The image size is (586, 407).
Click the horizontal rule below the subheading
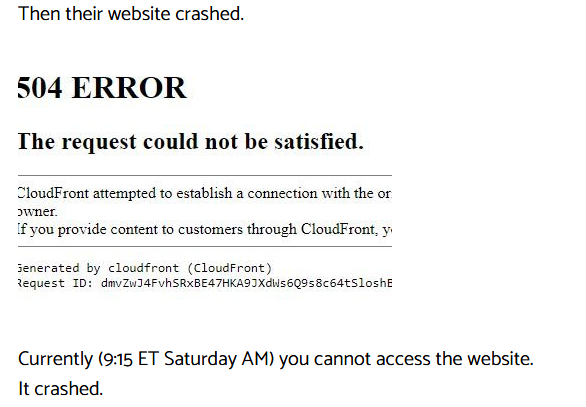[205, 175]
